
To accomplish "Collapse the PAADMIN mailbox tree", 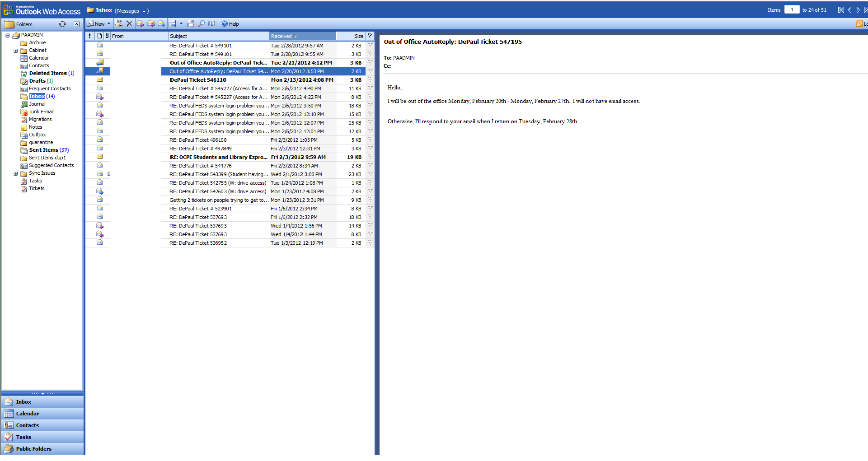I will click(x=7, y=35).
